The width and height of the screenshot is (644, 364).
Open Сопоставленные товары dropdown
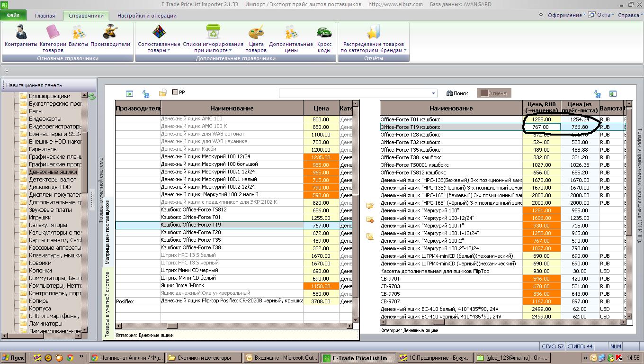159,39
